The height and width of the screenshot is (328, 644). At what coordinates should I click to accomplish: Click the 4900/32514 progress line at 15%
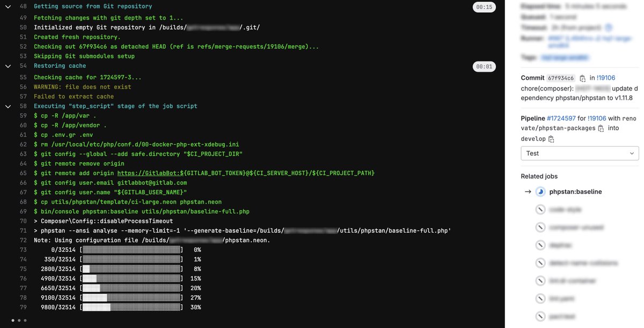coord(121,279)
